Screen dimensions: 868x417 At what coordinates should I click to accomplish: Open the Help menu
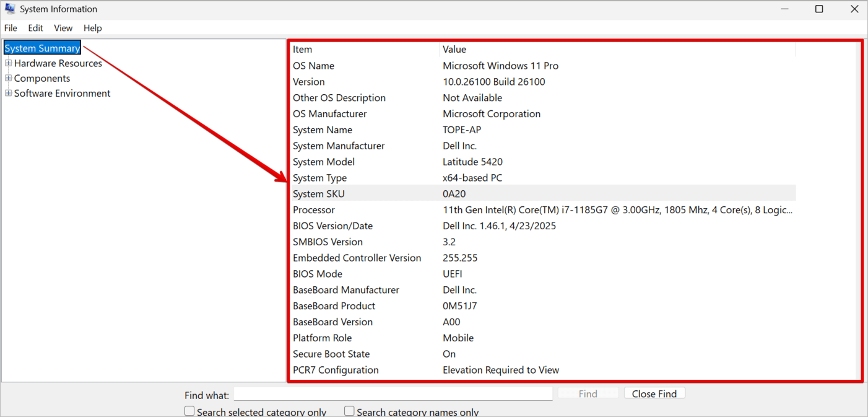(93, 28)
